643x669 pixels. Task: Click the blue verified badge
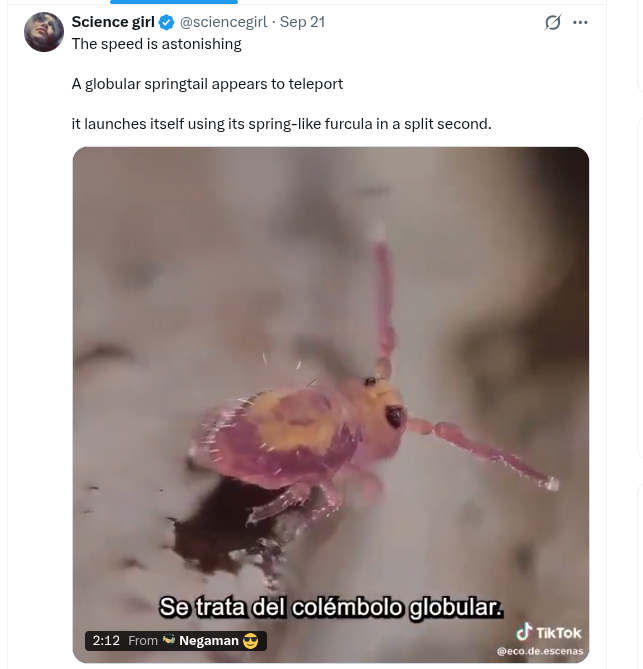point(166,22)
